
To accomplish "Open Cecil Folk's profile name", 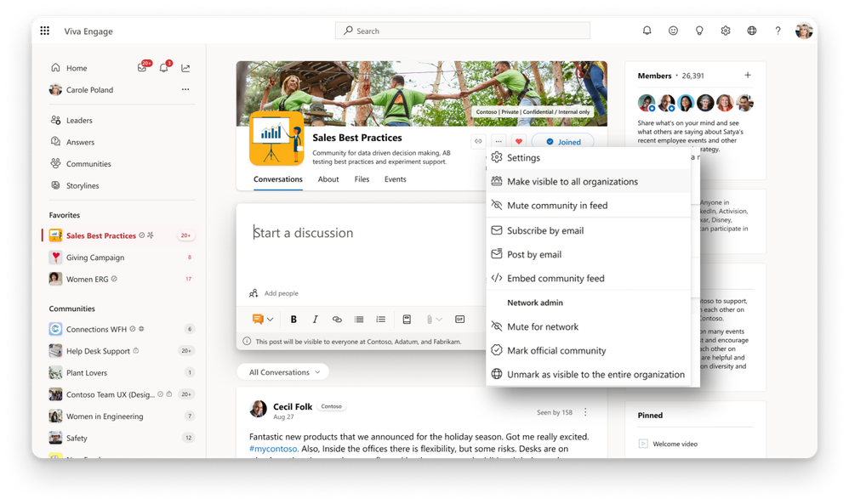I will click(x=293, y=406).
